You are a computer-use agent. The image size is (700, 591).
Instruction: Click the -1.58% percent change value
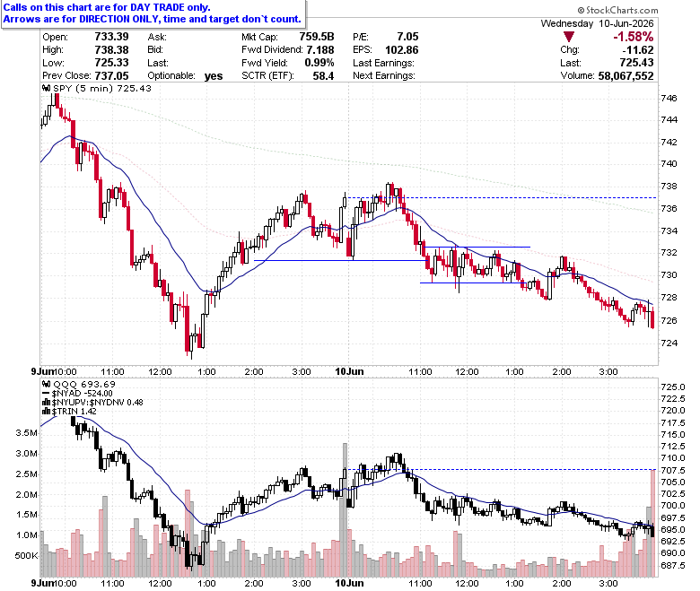[633, 37]
